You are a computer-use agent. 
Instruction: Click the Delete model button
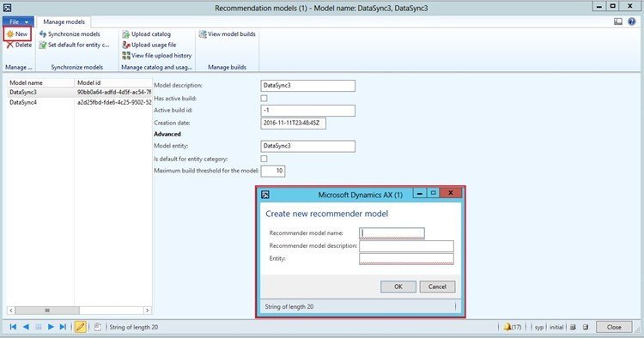pos(19,45)
